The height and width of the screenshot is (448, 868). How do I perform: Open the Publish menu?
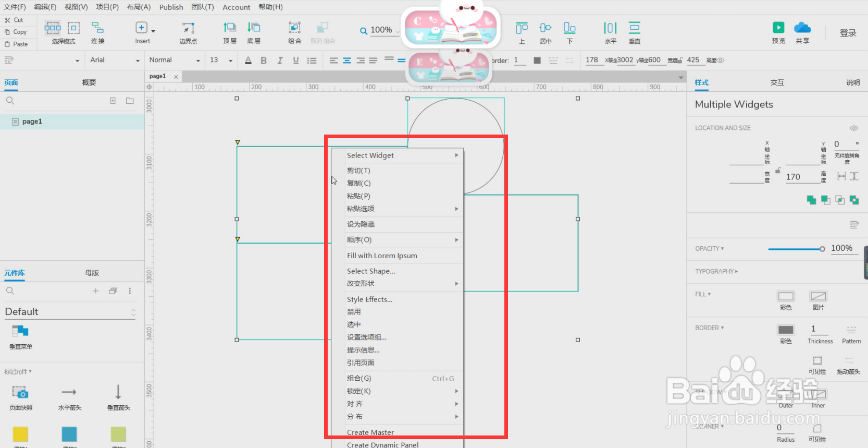[171, 7]
